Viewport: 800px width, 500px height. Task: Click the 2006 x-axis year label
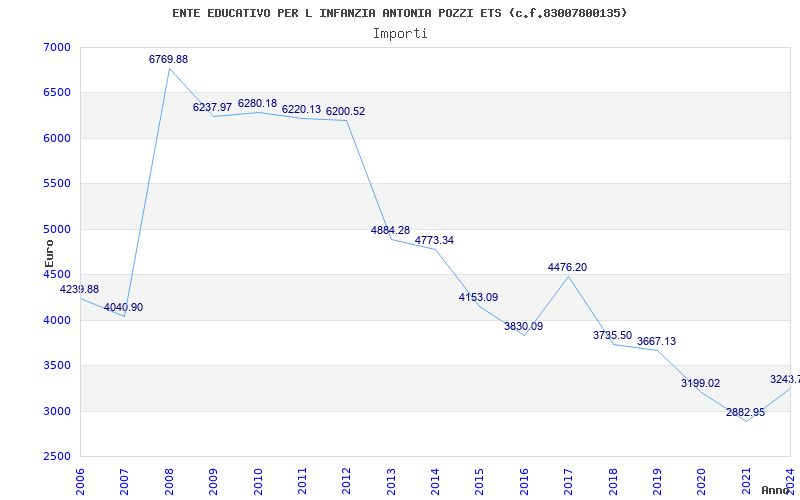[81, 481]
